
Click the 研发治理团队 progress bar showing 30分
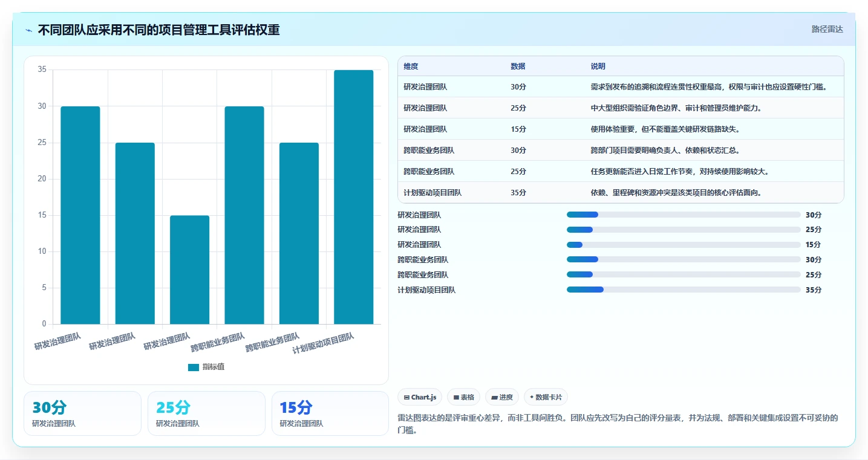pyautogui.click(x=684, y=215)
